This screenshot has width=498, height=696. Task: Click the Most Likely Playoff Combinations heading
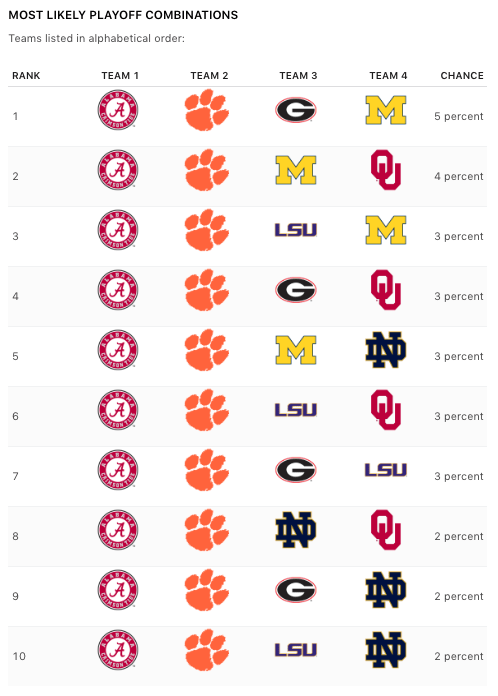123,15
